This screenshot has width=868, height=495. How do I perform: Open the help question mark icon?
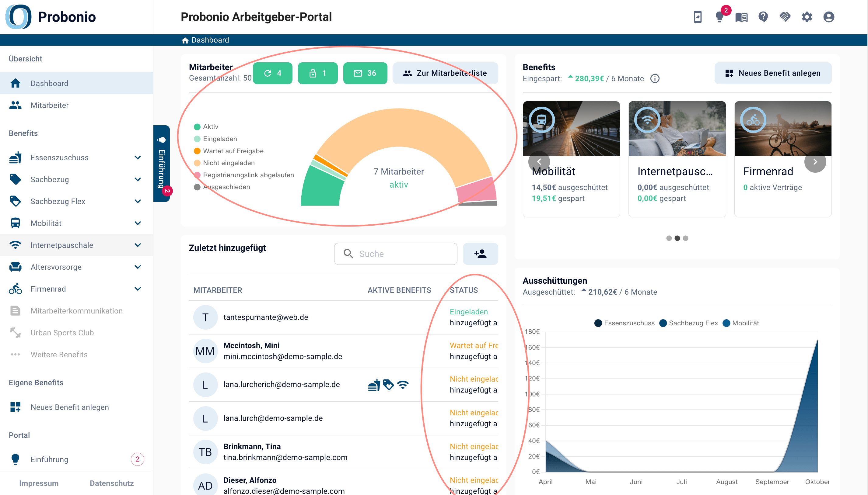tap(763, 17)
